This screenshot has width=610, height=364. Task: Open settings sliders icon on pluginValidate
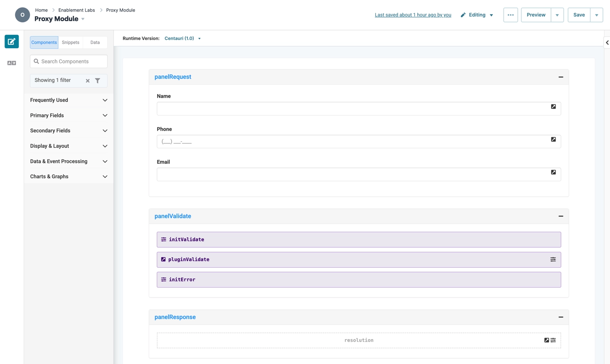pyautogui.click(x=553, y=259)
